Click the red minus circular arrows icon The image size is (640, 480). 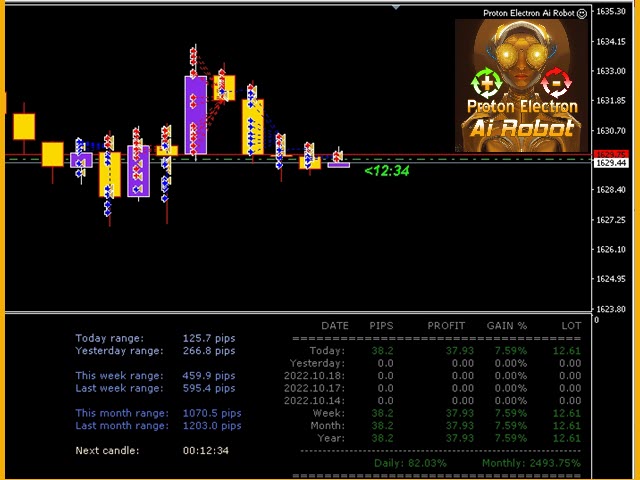(x=556, y=83)
